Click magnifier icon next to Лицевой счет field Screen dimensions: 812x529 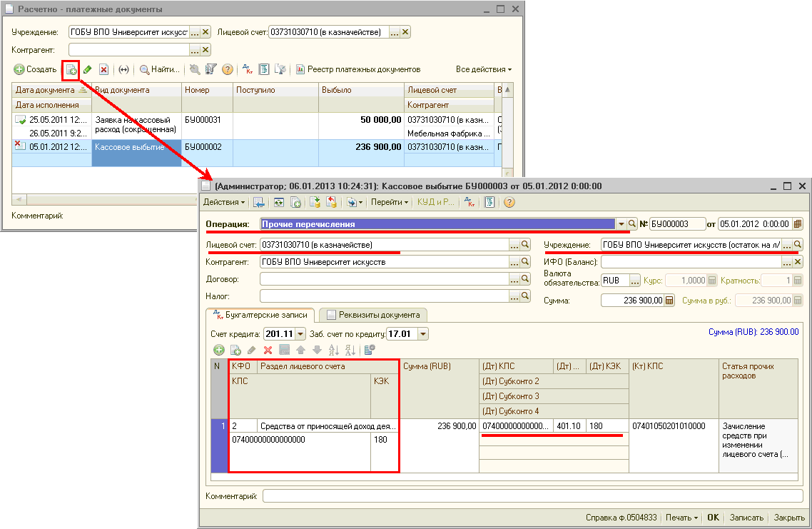coord(525,245)
